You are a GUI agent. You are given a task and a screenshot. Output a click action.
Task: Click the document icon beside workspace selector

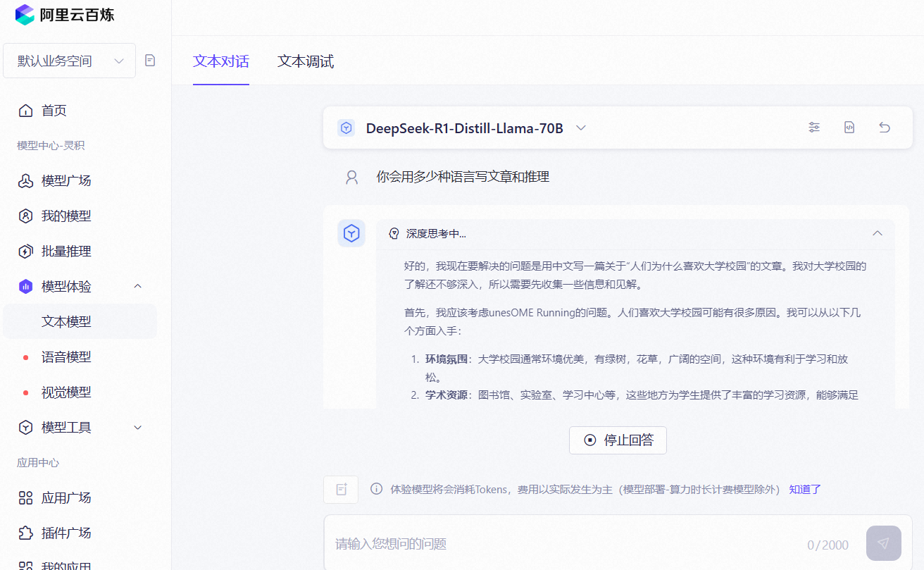(x=150, y=61)
